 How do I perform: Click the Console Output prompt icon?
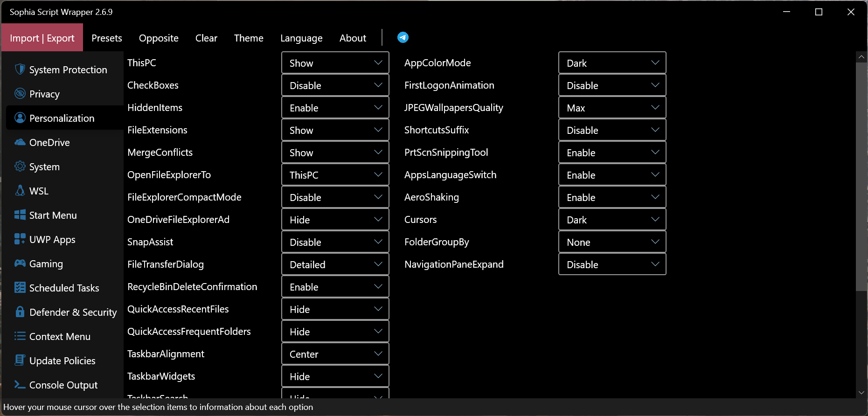(20, 384)
